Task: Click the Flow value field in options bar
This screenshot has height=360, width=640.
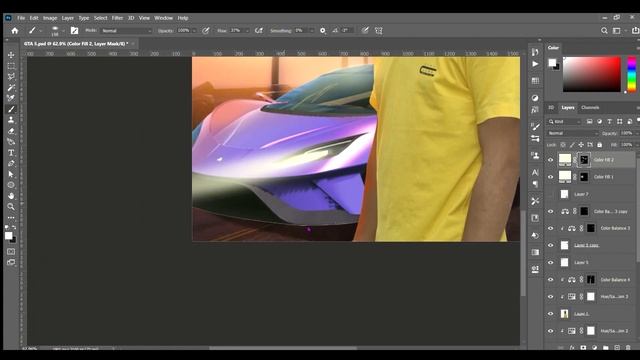Action: [236, 31]
